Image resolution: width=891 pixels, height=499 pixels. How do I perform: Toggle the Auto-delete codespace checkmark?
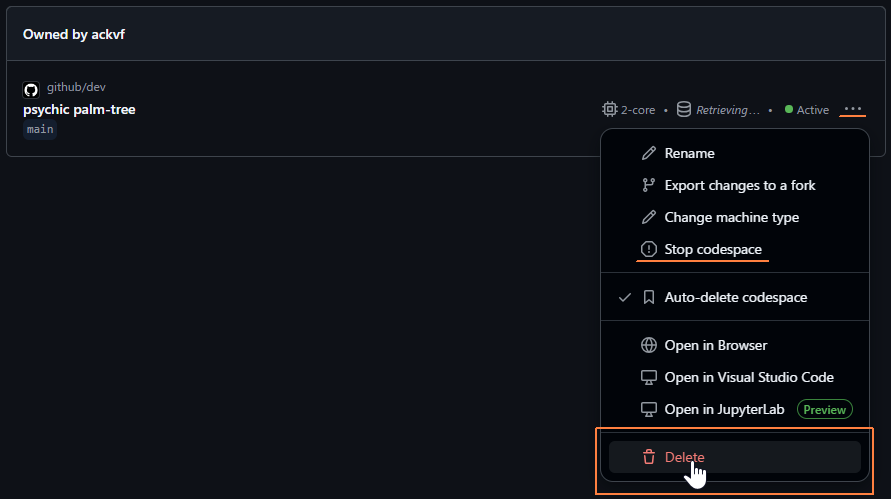click(x=625, y=297)
